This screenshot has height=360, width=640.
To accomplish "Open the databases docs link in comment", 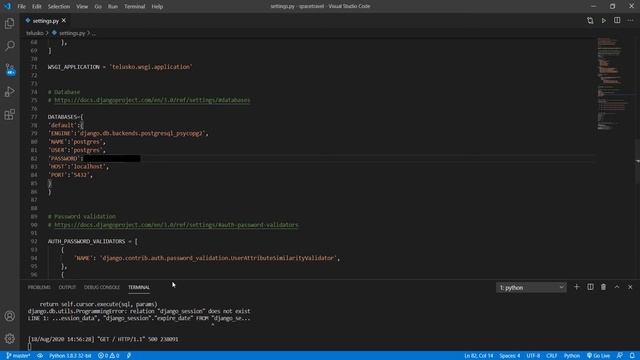I will click(152, 100).
